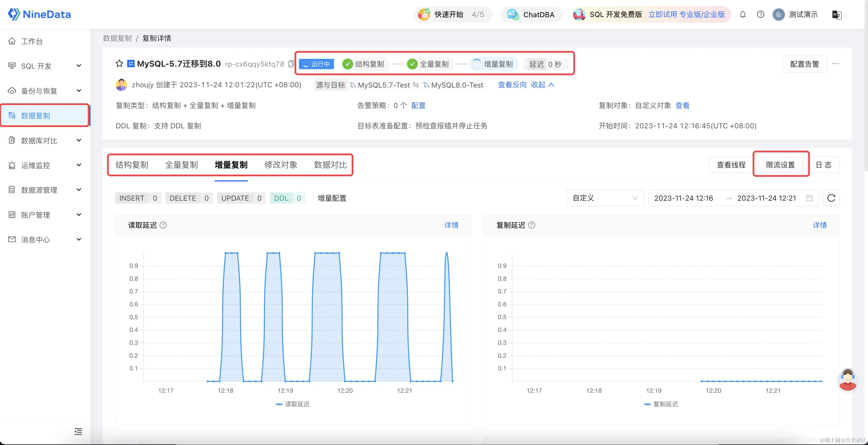Open the ChatDBA assistant
The width and height of the screenshot is (868, 445).
point(531,14)
